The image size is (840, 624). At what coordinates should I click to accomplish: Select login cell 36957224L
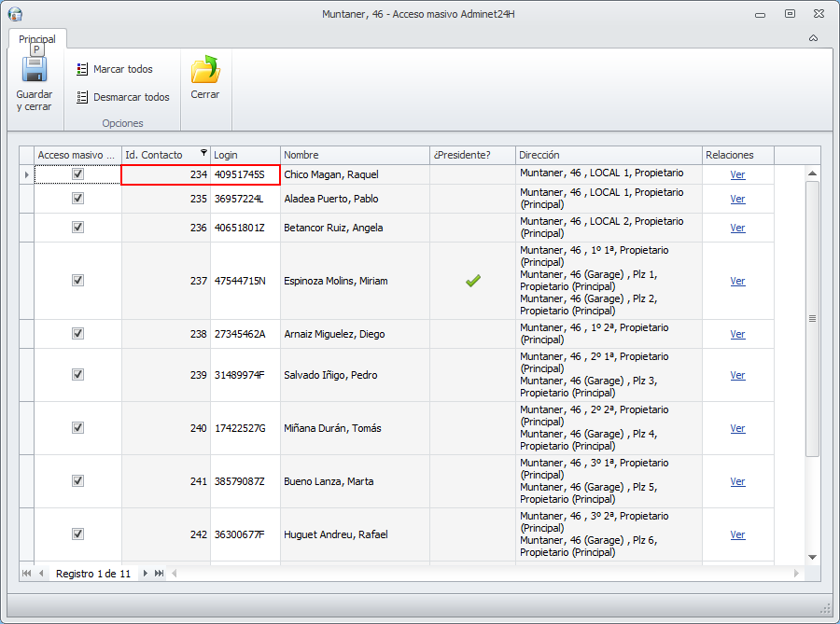245,199
